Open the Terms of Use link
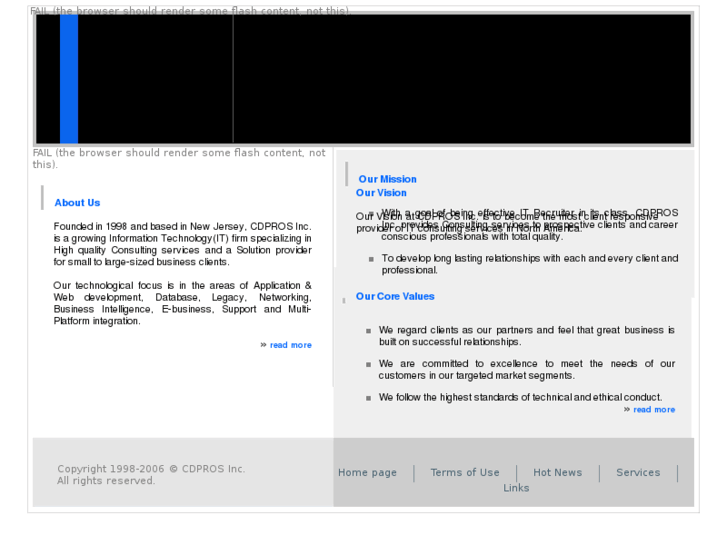Image resolution: width=727 pixels, height=545 pixels. [x=465, y=473]
